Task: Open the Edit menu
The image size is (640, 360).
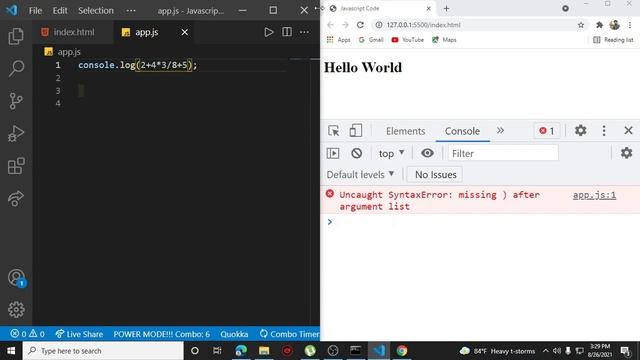Action: (60, 11)
